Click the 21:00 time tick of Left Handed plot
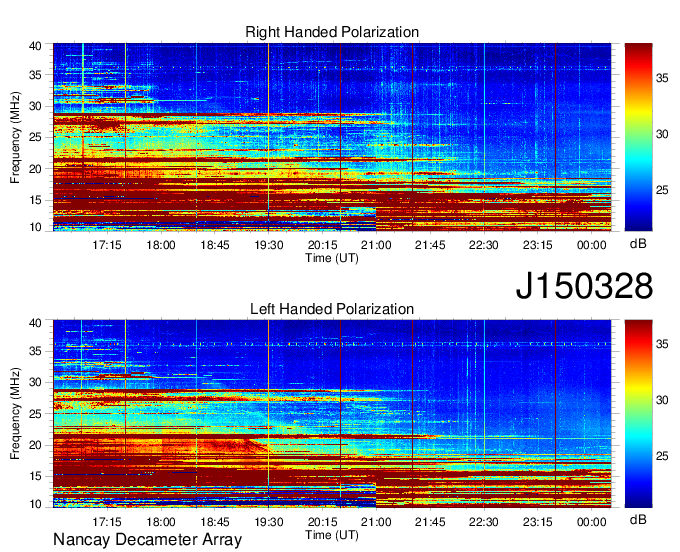The height and width of the screenshot is (552, 680). coord(376,522)
